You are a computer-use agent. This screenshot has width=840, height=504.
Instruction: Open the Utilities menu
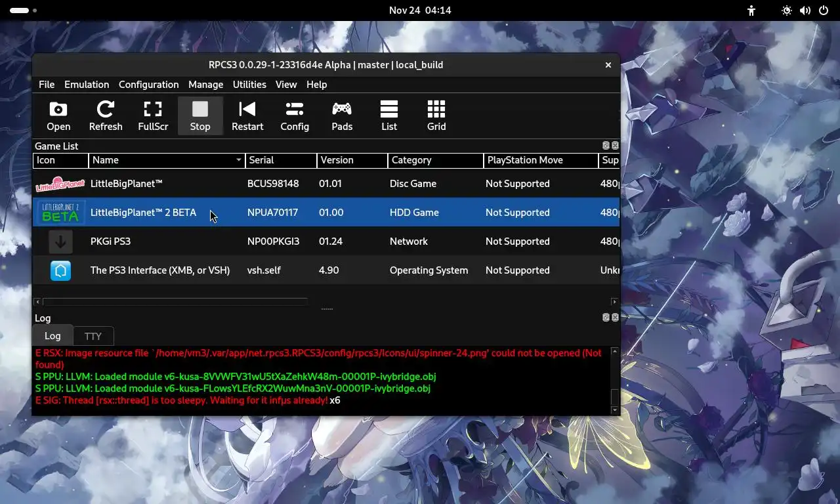249,85
